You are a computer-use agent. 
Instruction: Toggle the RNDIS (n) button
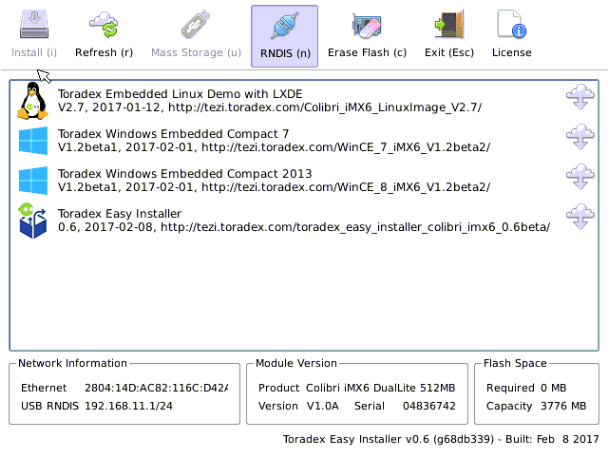(284, 36)
